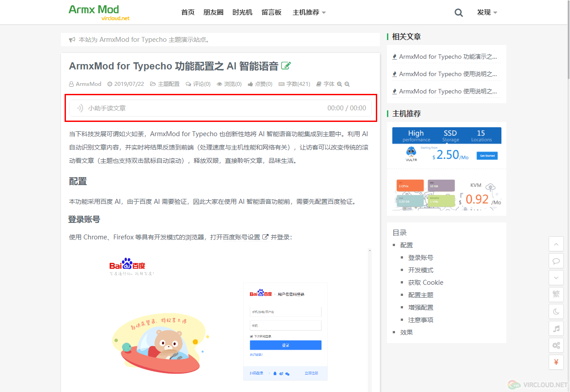Click the 字数(421) word count
This screenshot has width=570, height=392.
(294, 84)
